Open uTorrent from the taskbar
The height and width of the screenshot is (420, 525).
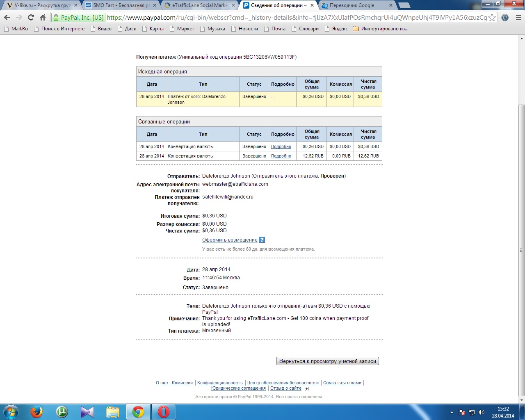(62, 411)
